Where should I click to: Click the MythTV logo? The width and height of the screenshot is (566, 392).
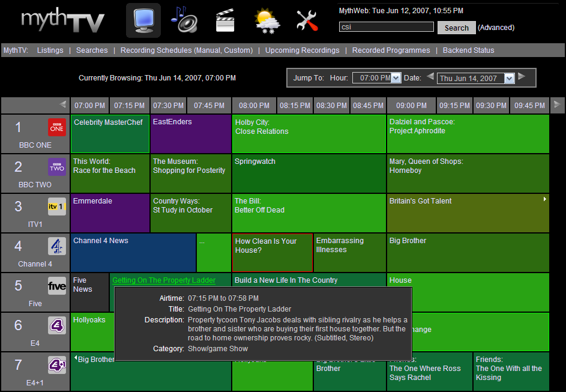point(63,20)
